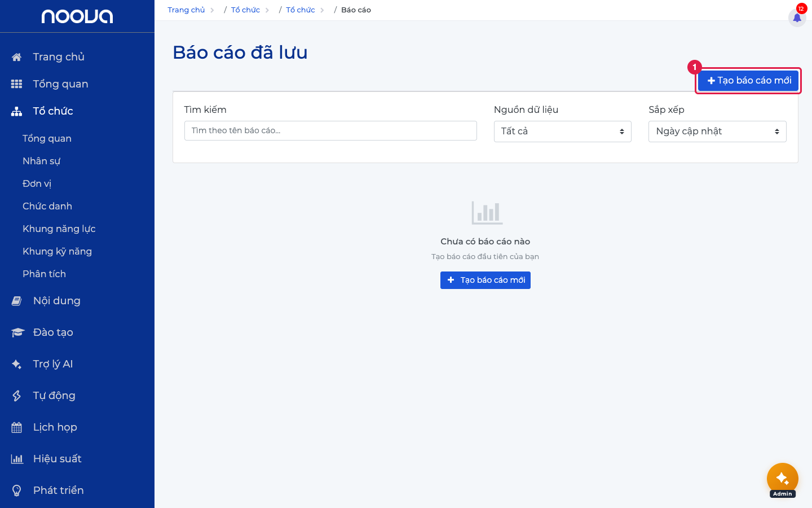Image resolution: width=812 pixels, height=508 pixels.
Task: Click the home icon beside Trang chủ
Action: tap(17, 57)
